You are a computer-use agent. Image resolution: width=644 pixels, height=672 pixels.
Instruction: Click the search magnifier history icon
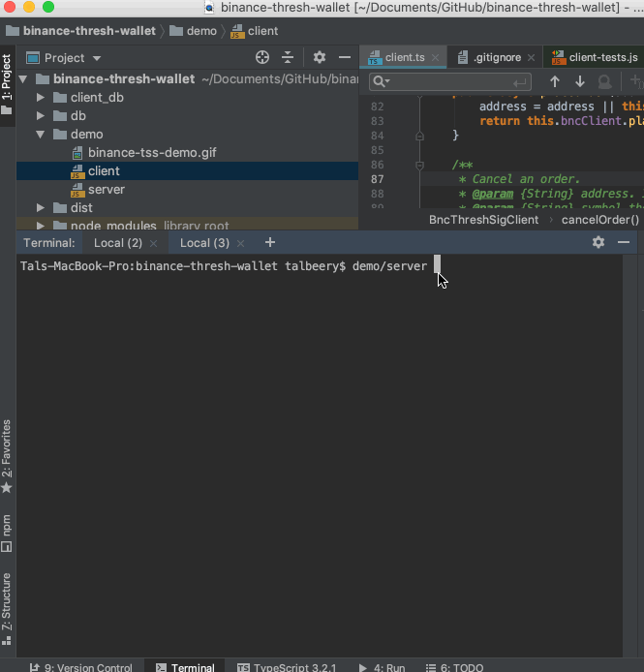coord(382,81)
